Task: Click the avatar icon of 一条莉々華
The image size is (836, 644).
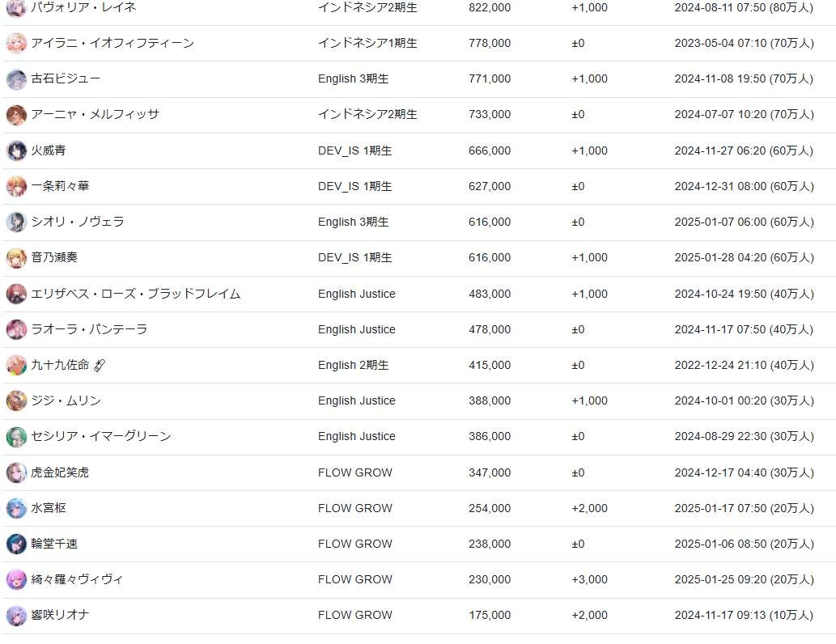Action: coord(16,187)
